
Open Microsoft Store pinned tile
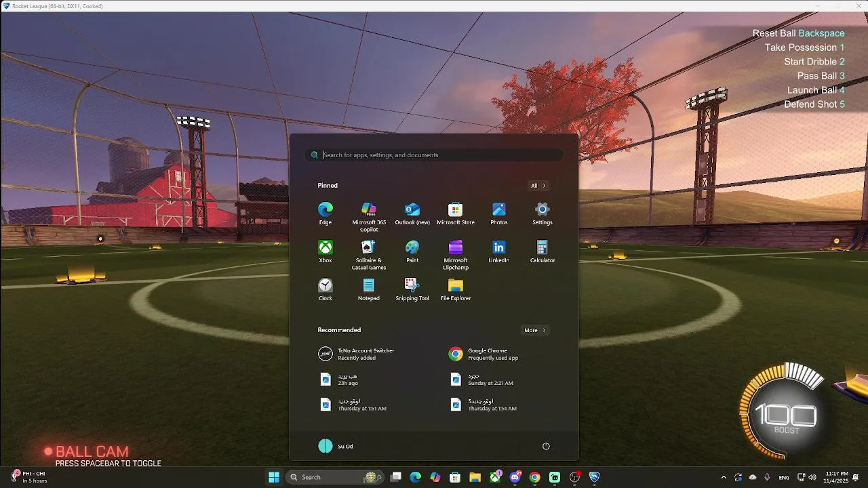tap(456, 213)
